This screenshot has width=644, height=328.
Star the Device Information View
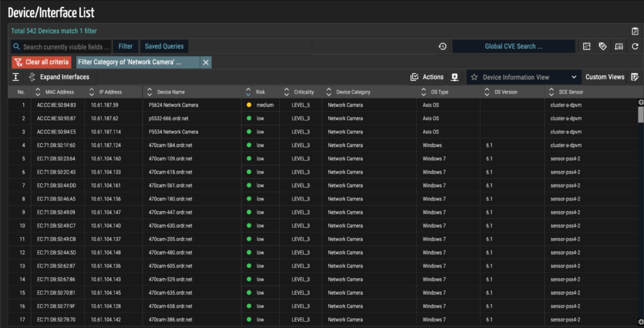[474, 77]
